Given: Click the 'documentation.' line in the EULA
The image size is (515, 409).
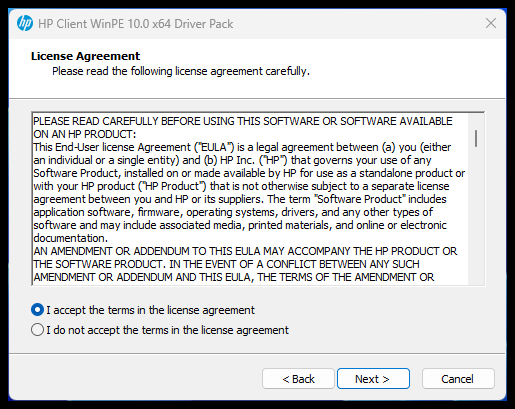Looking at the screenshot, I should (x=70, y=238).
